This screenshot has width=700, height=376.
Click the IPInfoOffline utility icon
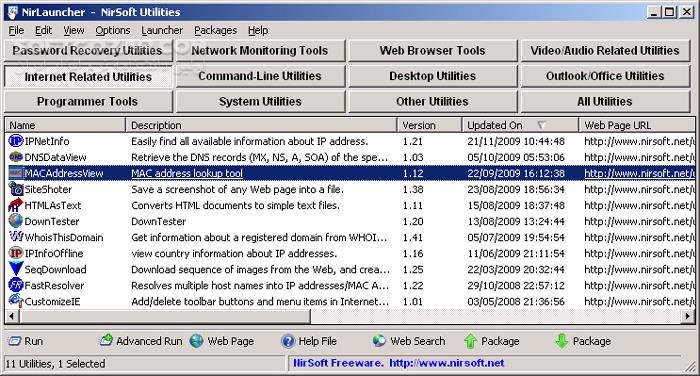[16, 253]
